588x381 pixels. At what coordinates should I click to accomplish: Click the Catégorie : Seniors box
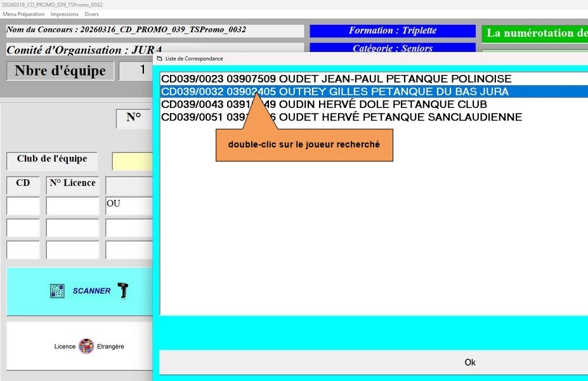(392, 48)
